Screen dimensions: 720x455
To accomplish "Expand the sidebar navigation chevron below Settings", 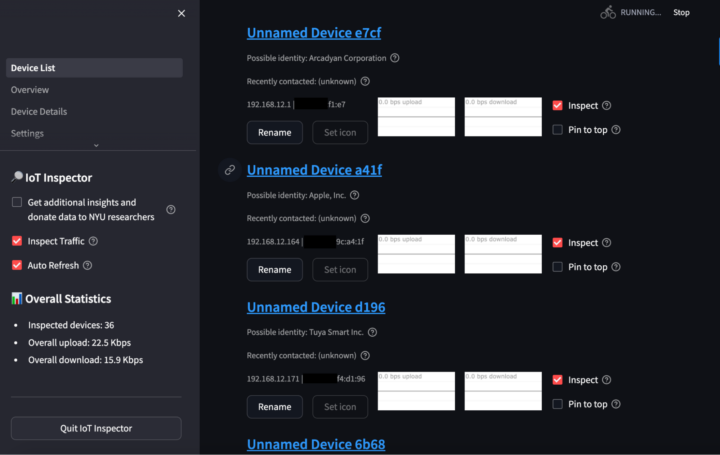I will [x=96, y=146].
